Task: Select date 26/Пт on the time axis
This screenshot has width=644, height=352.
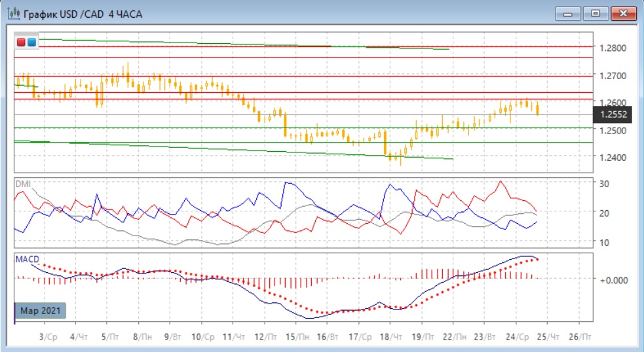Action: (580, 337)
